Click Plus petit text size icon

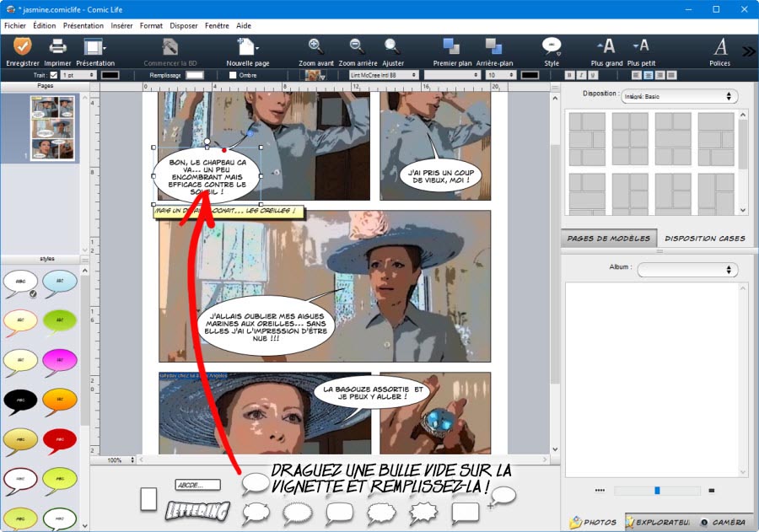pos(641,46)
